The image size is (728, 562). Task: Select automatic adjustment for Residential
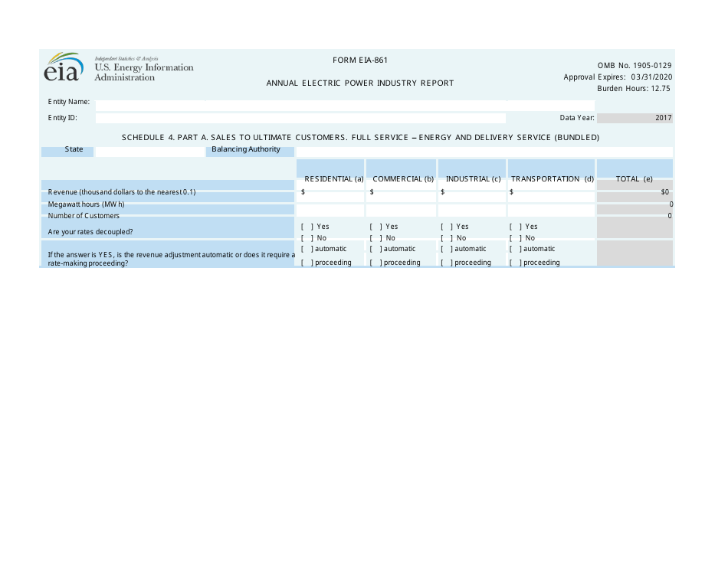click(307, 249)
